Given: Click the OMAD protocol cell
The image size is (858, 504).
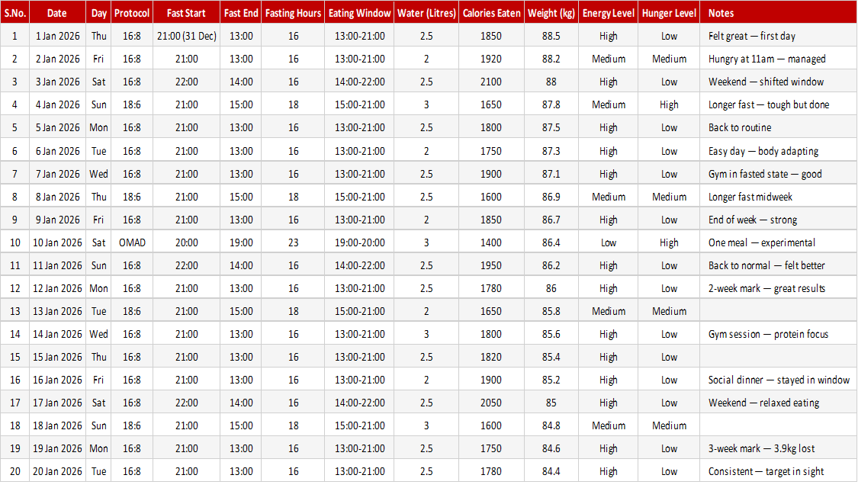Looking at the screenshot, I should pyautogui.click(x=132, y=243).
